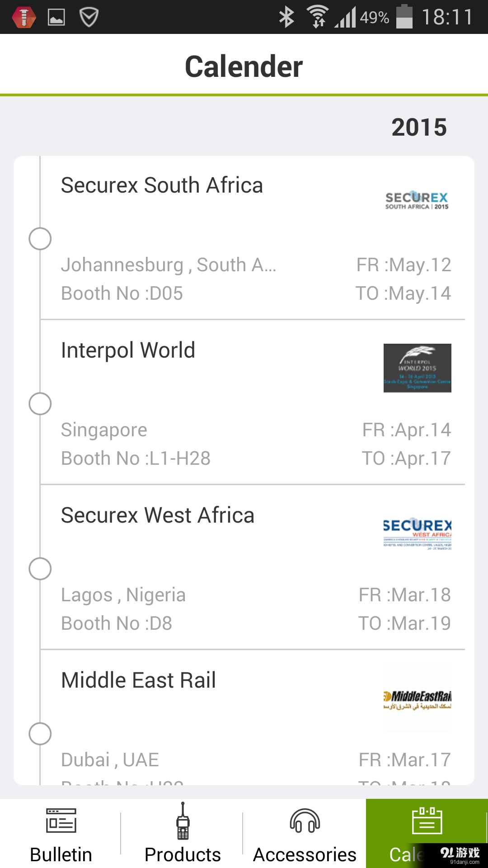Select the Securex West Africa timeline circle
Viewport: 488px width, 868px height.
click(x=40, y=569)
